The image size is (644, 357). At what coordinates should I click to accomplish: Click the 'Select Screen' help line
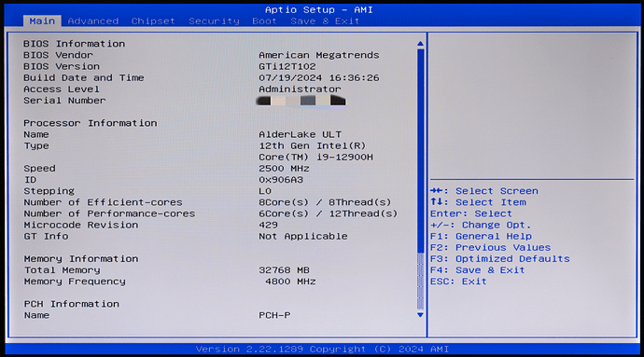tap(484, 191)
